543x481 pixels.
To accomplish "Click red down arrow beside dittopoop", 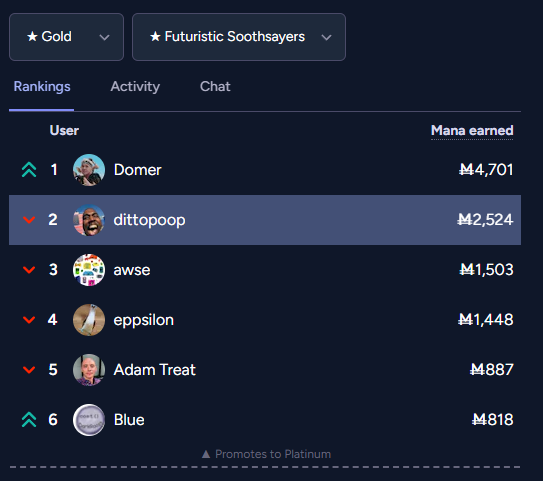I will point(29,220).
